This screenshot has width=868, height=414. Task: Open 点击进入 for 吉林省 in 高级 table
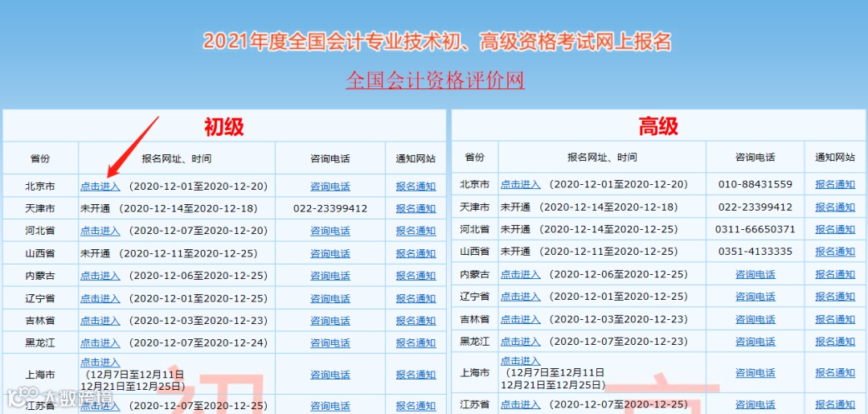click(x=520, y=319)
